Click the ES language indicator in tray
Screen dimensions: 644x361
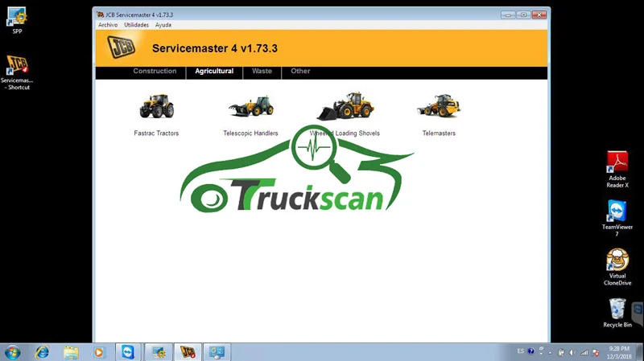[x=520, y=351]
